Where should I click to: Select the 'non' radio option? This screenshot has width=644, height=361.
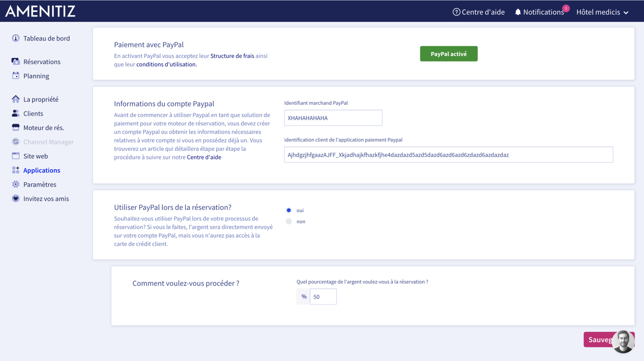pos(289,222)
